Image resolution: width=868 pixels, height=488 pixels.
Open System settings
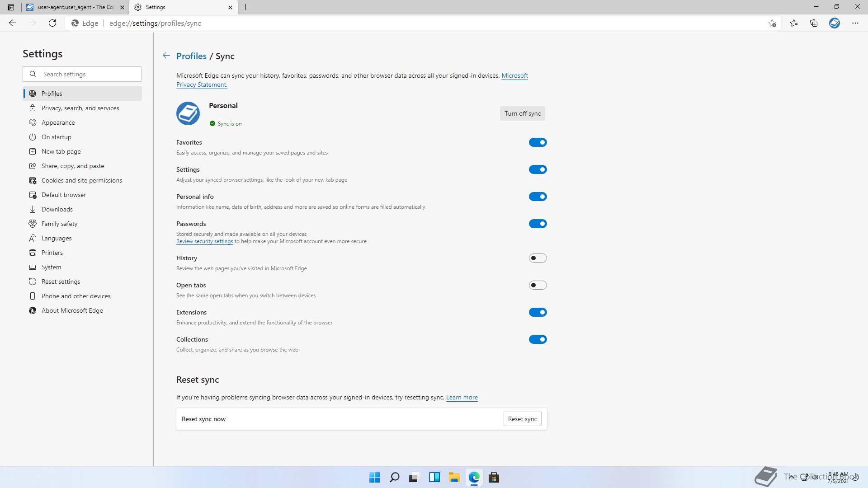82,267
